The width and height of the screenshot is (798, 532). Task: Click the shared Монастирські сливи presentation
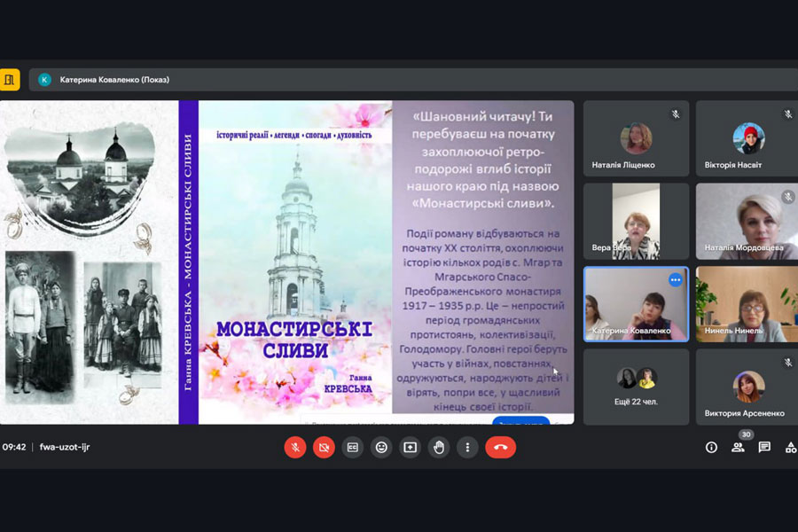(286, 262)
